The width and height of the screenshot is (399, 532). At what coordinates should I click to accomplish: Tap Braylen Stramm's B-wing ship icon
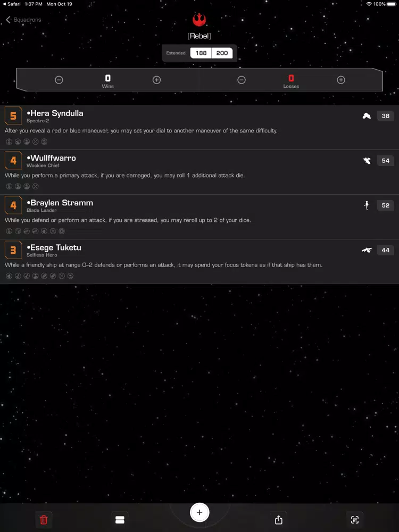tap(367, 205)
